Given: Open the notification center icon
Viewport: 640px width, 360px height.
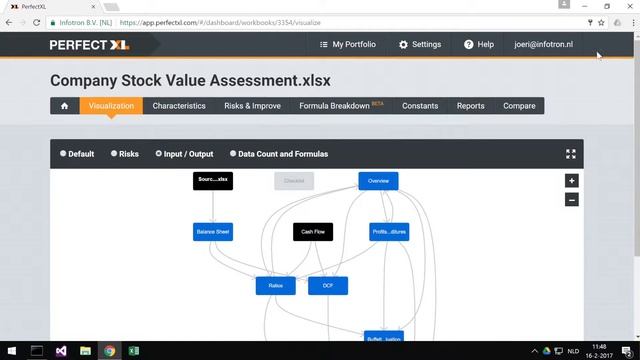Looking at the screenshot, I should (x=627, y=351).
